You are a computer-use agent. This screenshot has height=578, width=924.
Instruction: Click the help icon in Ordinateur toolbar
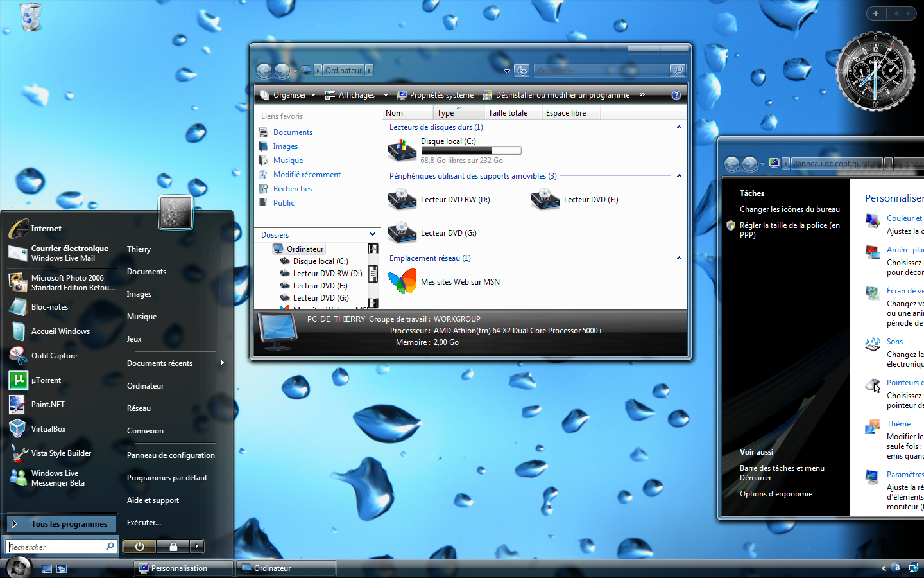tap(676, 95)
